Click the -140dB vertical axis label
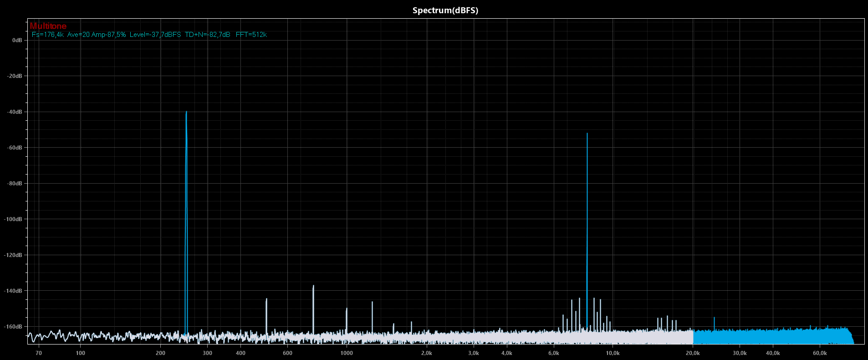Image resolution: width=868 pixels, height=360 pixels. [13, 291]
